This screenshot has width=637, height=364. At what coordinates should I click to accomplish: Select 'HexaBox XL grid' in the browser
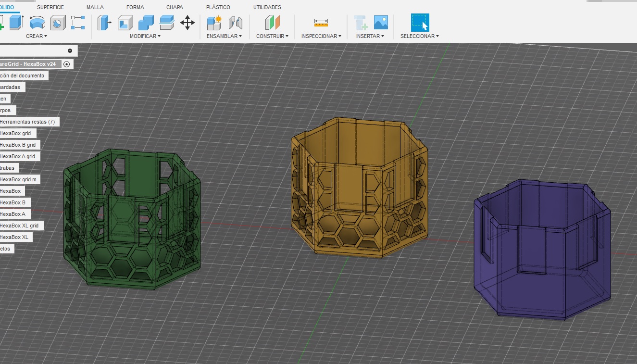20,226
